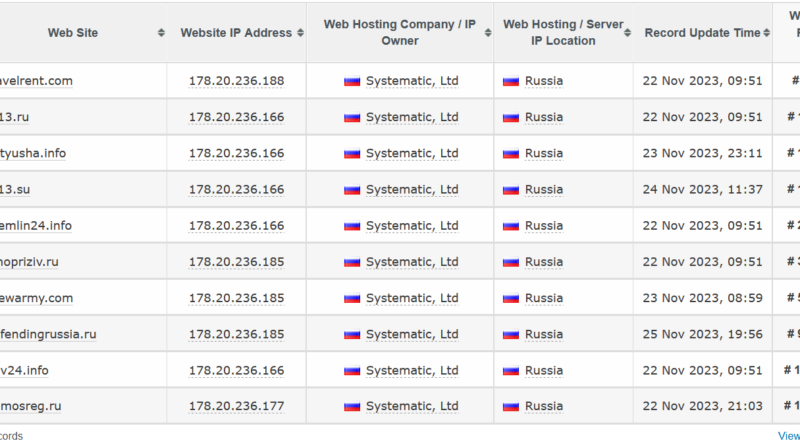Screen dimensions: 800x445
Task: Open the nopriziv.ru website link
Action: pyautogui.click(x=29, y=262)
